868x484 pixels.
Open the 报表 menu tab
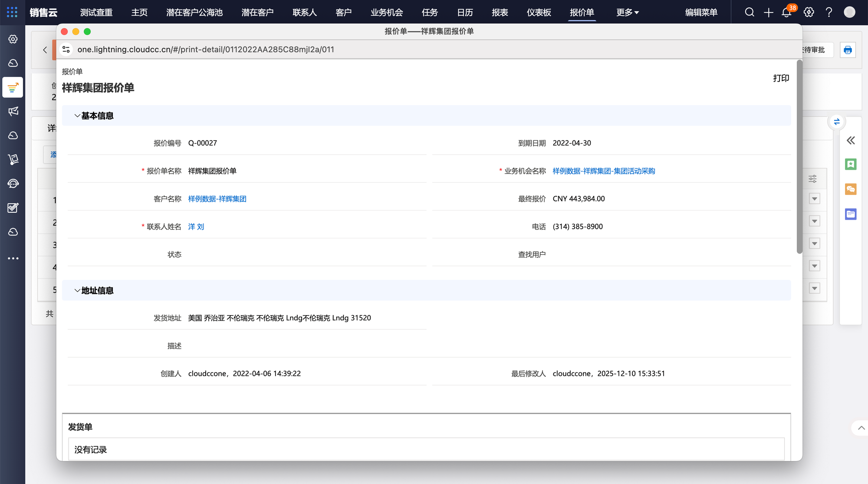(x=500, y=13)
